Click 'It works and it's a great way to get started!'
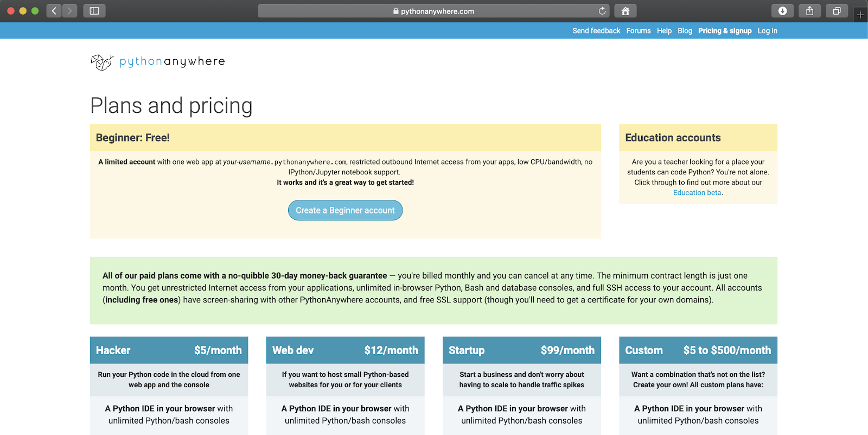 (x=345, y=182)
